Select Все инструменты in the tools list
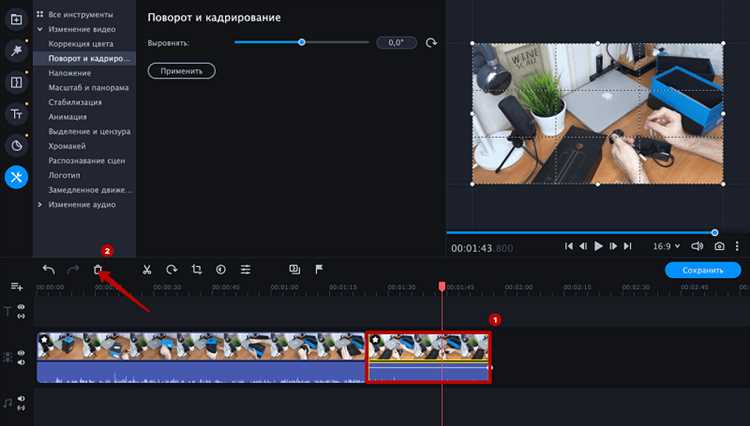 [80, 14]
